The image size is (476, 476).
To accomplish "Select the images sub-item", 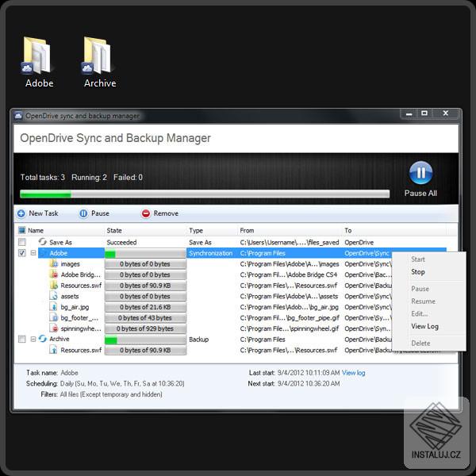I will click(70, 264).
